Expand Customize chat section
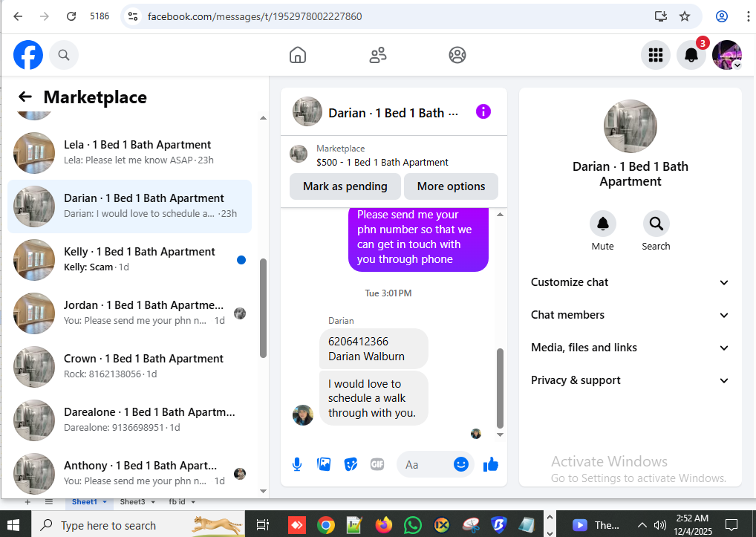Screen dimensions: 756x537 (630, 282)
